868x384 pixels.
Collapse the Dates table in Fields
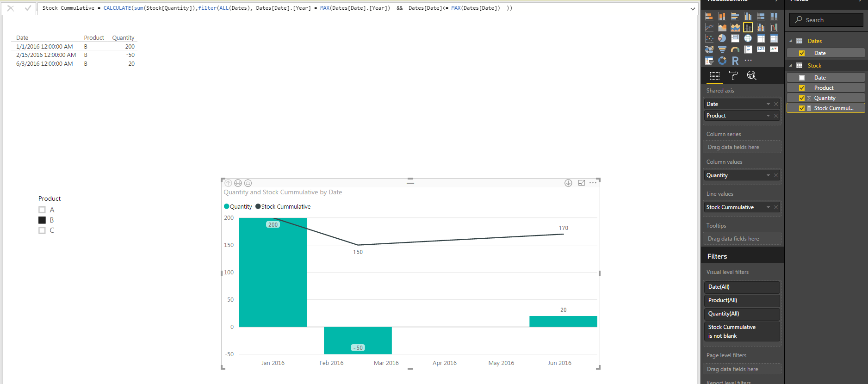point(790,41)
